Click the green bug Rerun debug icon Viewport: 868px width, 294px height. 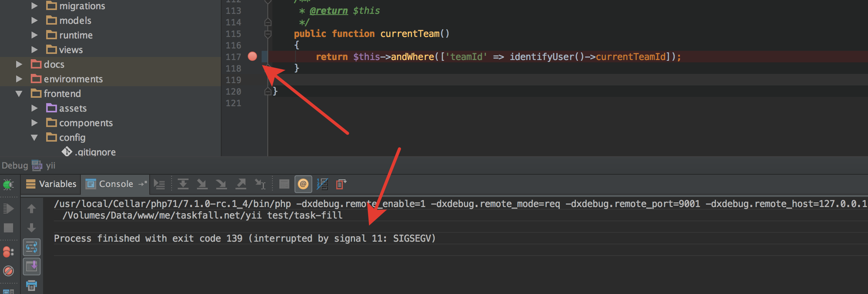point(8,185)
